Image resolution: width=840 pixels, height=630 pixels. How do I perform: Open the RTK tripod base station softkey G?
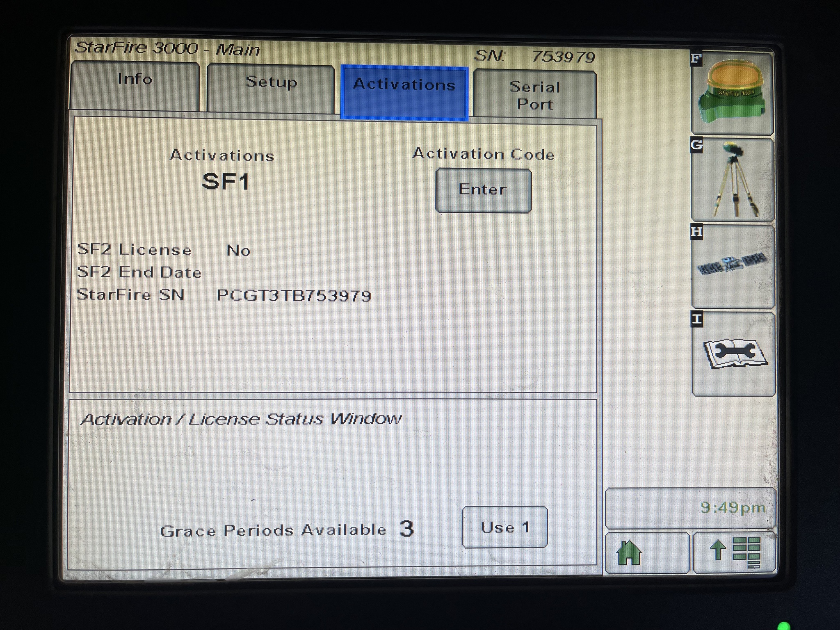[733, 180]
